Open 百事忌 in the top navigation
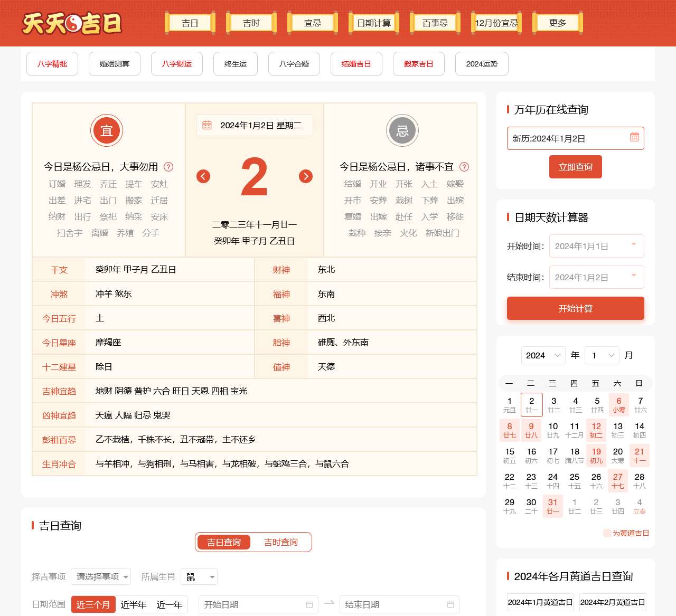 434,23
